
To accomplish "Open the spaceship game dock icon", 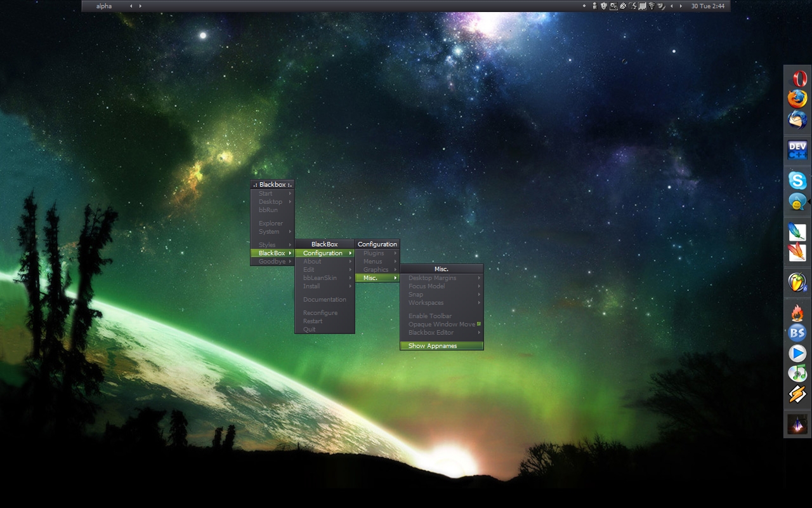I will tap(797, 424).
